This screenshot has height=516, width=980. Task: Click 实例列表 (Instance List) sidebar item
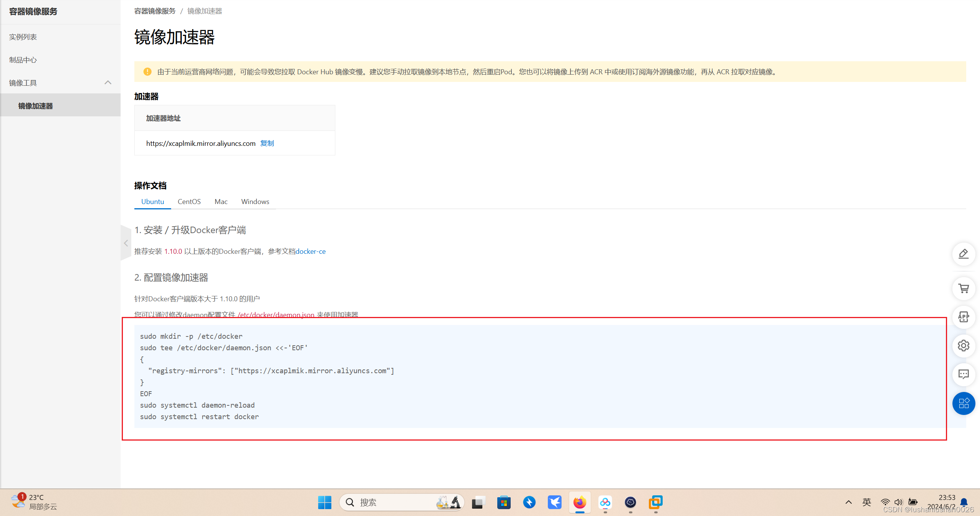[23, 36]
